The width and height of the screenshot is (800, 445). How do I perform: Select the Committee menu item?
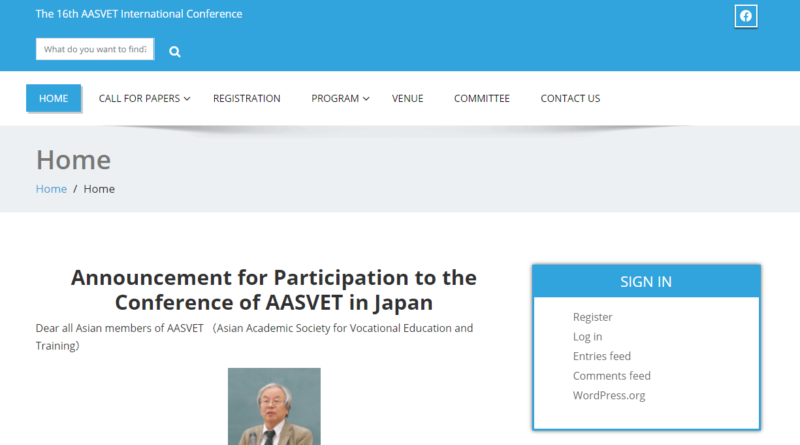pos(481,98)
